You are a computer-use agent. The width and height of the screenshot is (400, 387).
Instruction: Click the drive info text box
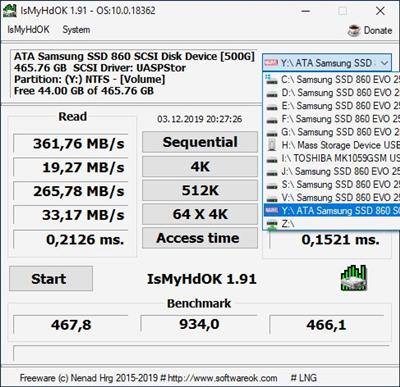coord(133,73)
